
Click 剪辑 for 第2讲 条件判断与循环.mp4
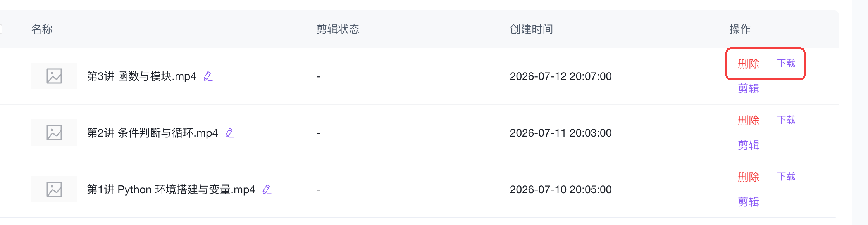(x=748, y=145)
